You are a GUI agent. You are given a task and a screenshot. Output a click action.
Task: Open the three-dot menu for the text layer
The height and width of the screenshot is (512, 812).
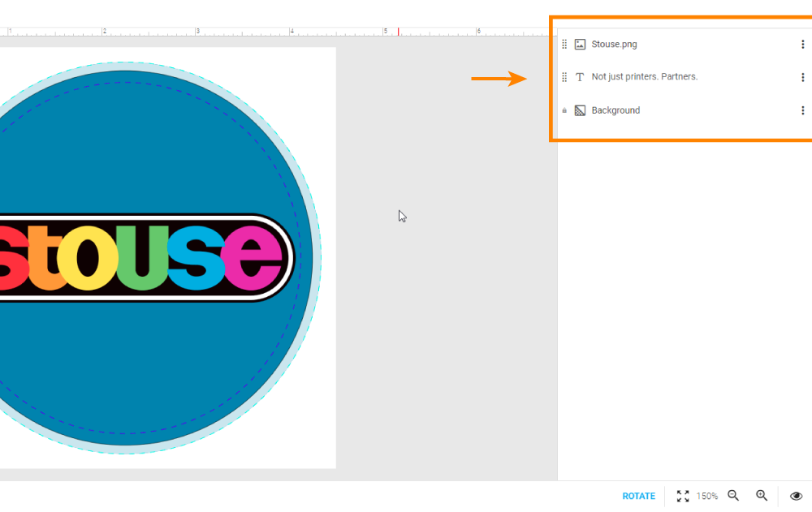(x=803, y=77)
